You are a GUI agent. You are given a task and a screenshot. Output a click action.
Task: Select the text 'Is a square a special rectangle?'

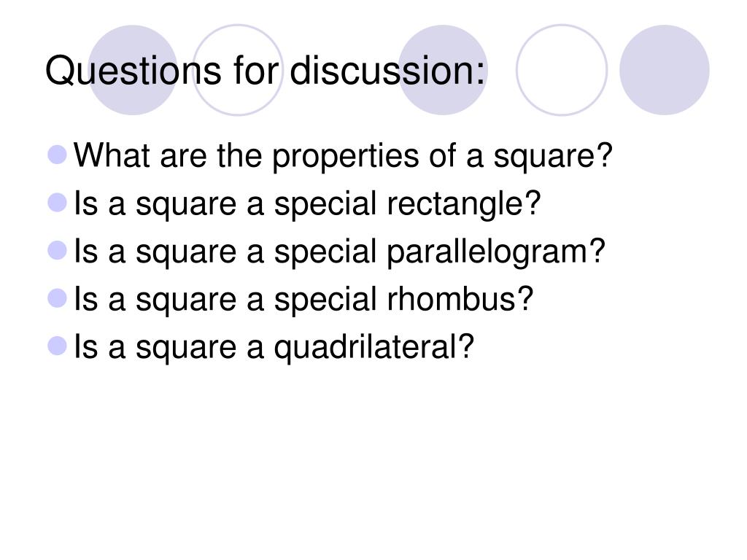coord(307,205)
